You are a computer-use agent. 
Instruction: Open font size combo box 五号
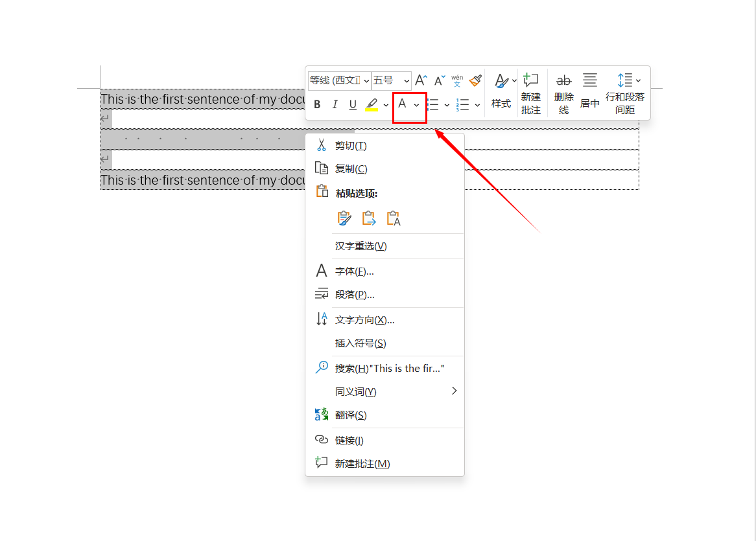coord(392,80)
